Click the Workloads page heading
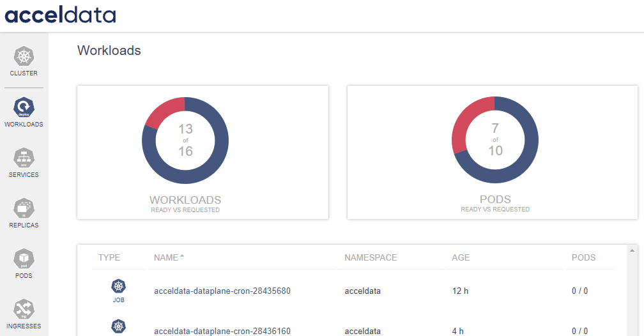Viewport: 644px width, 336px height. click(109, 50)
